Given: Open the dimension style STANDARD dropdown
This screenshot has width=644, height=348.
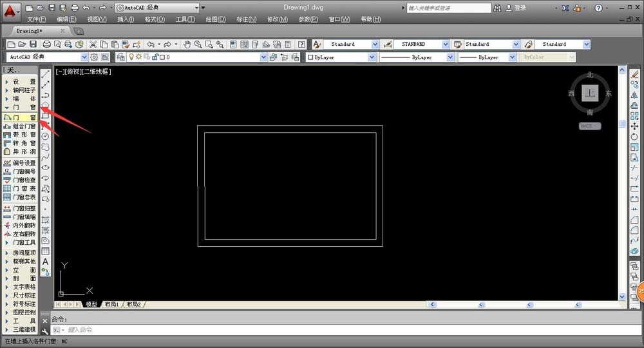Looking at the screenshot, I should coord(446,44).
